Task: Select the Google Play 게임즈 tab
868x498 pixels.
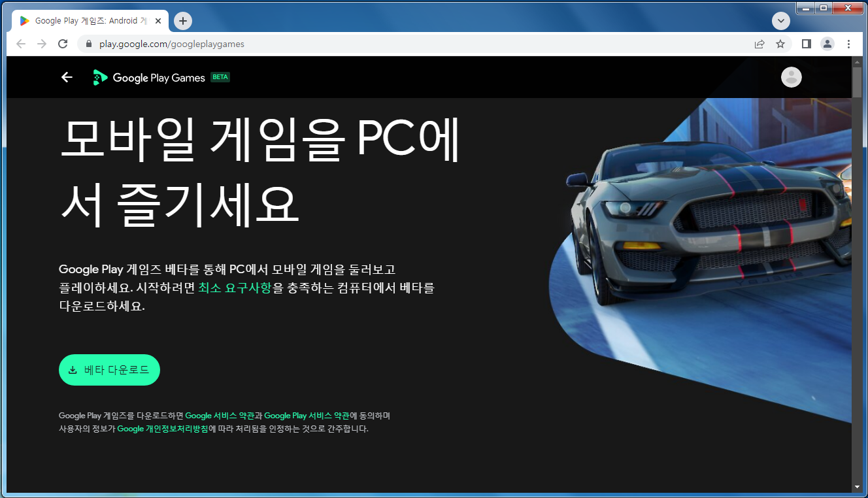Action: click(90, 21)
